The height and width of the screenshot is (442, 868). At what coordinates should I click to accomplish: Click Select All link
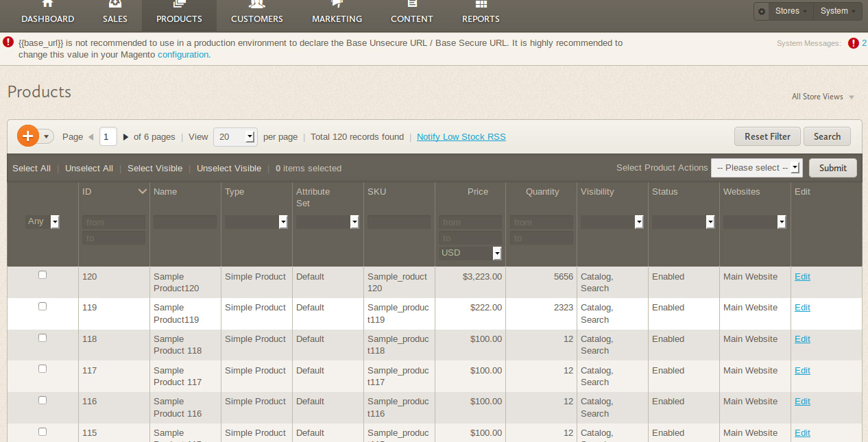[x=32, y=168]
